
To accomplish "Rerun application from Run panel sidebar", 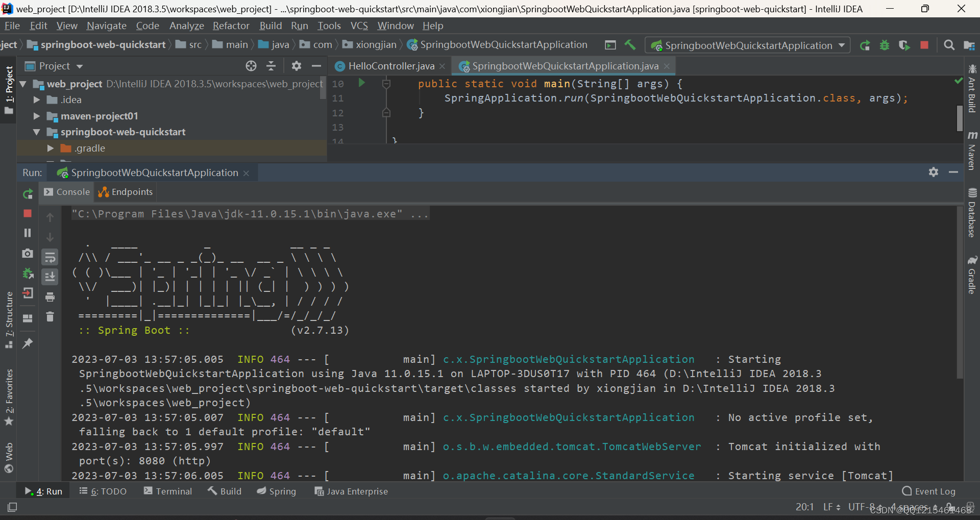I will coord(28,194).
